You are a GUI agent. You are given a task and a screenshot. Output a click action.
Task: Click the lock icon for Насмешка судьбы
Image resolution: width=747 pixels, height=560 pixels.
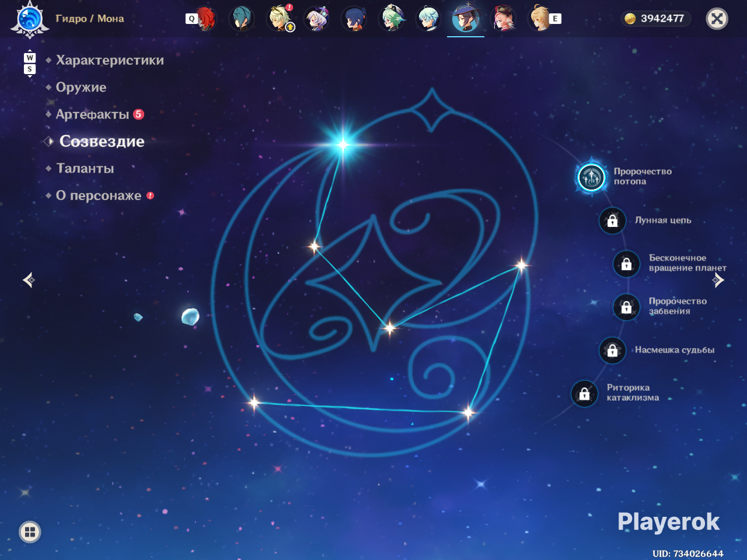point(612,350)
